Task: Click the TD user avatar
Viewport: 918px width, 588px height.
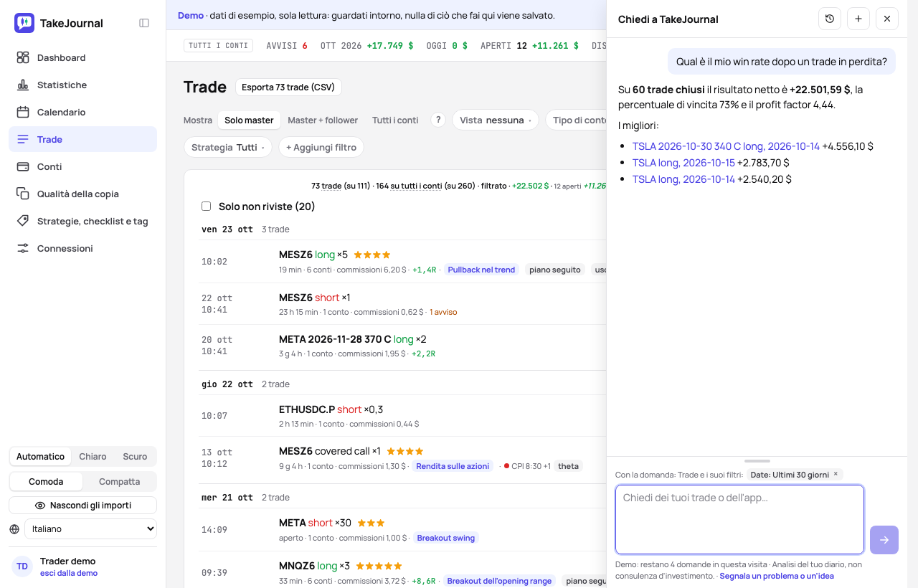Action: [x=22, y=566]
